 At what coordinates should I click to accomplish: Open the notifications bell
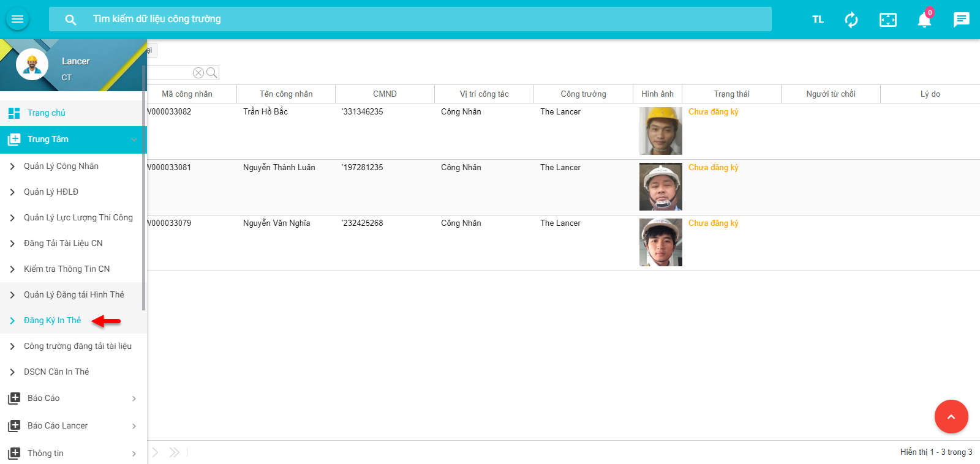coord(924,20)
